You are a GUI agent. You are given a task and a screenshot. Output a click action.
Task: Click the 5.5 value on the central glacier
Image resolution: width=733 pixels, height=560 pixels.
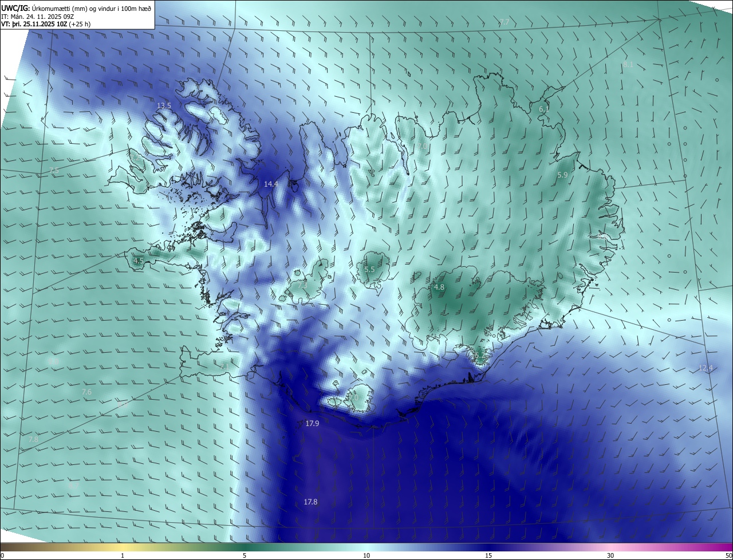click(x=369, y=269)
